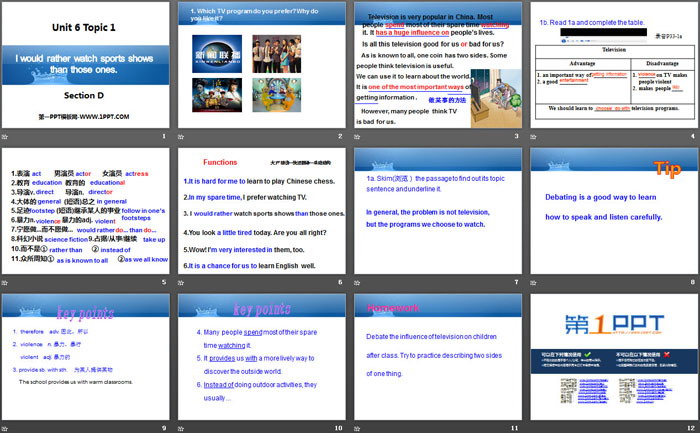Click the Television table header on slide 4
This screenshot has width=700, height=433.
click(x=613, y=47)
